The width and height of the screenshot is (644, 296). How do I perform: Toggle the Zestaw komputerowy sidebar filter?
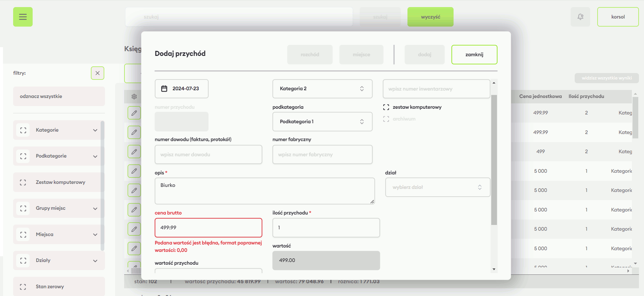point(23,183)
